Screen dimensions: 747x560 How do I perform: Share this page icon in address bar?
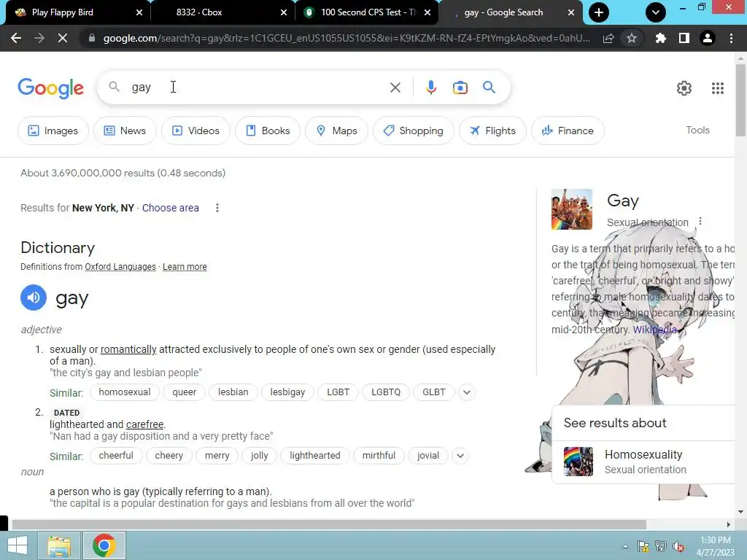(608, 38)
